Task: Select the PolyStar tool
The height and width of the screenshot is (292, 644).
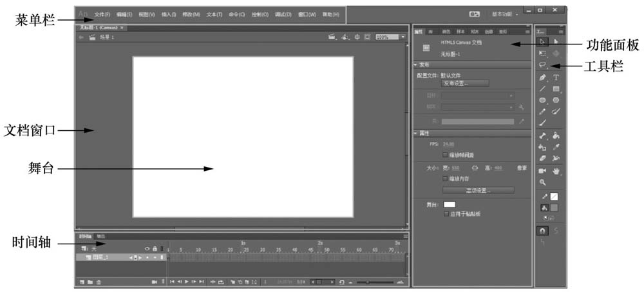Action: (556, 100)
